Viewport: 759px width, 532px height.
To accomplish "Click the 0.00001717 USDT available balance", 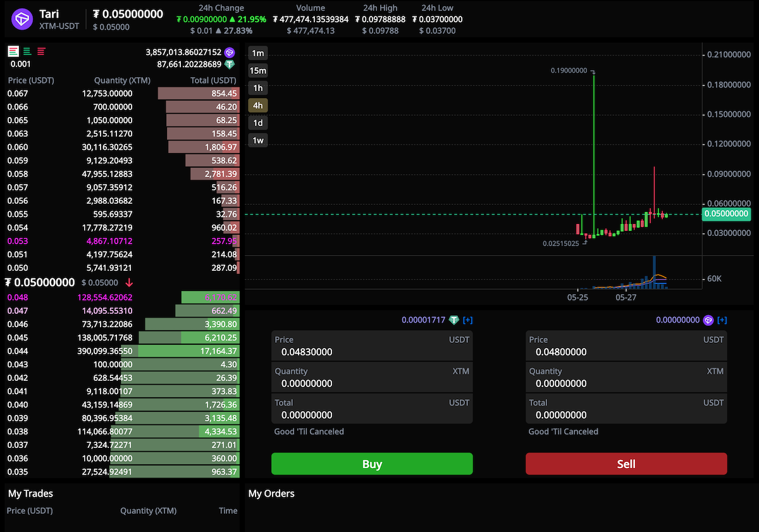I will (x=424, y=320).
